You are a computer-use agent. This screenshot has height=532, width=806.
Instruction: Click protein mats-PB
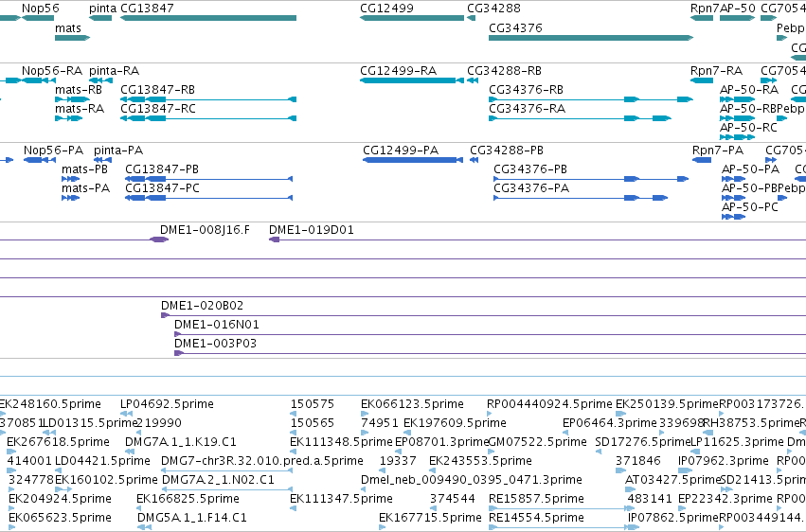point(70,179)
